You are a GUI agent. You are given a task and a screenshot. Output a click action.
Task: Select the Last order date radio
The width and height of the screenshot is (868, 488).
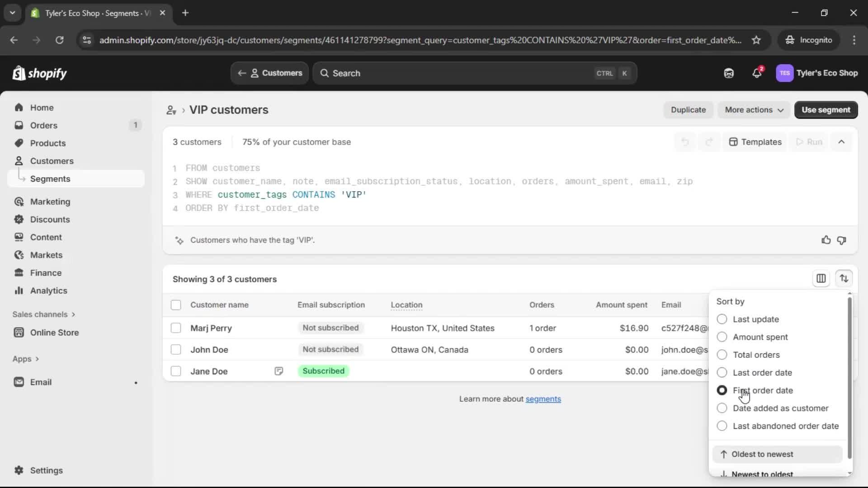722,373
